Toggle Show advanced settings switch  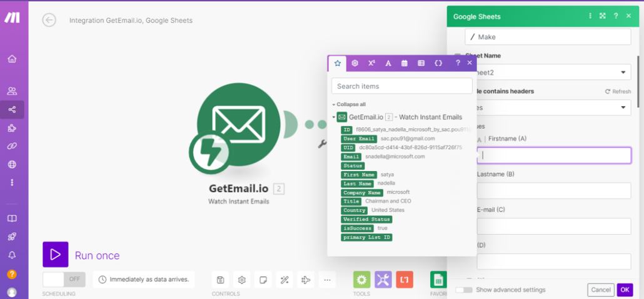(464, 290)
